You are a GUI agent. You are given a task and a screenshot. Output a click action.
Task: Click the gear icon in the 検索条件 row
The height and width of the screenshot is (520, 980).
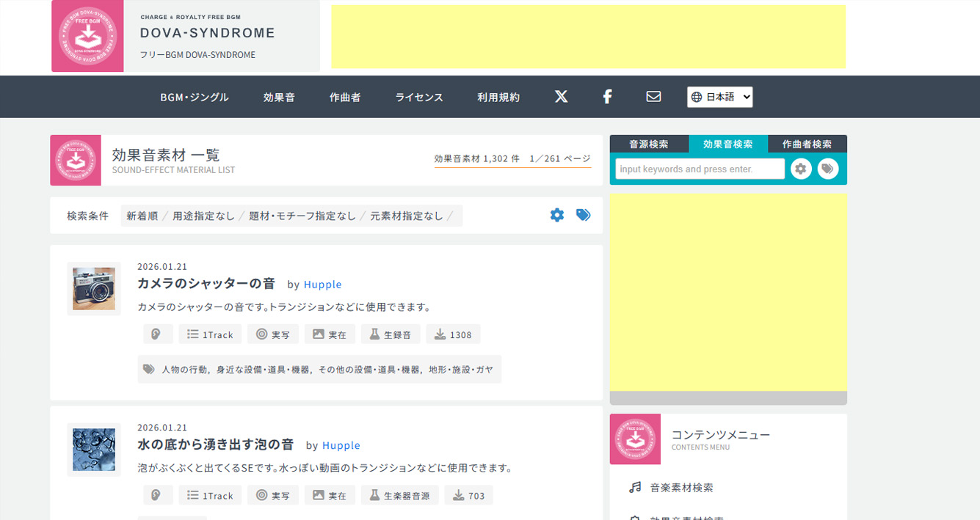click(x=557, y=215)
